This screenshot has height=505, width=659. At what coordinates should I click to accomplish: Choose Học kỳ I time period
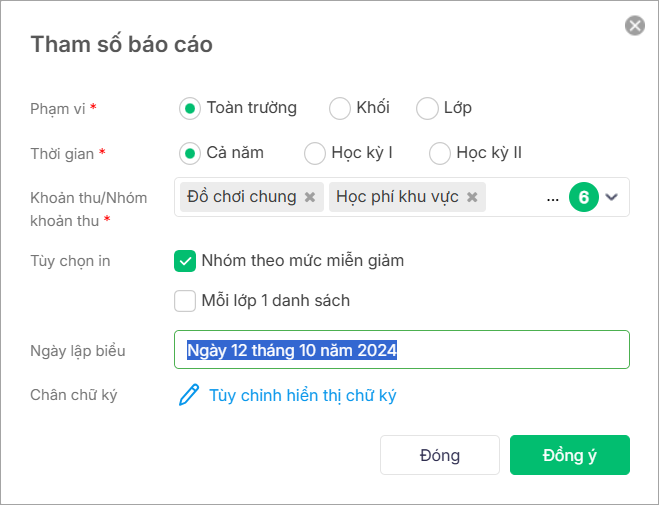315,153
